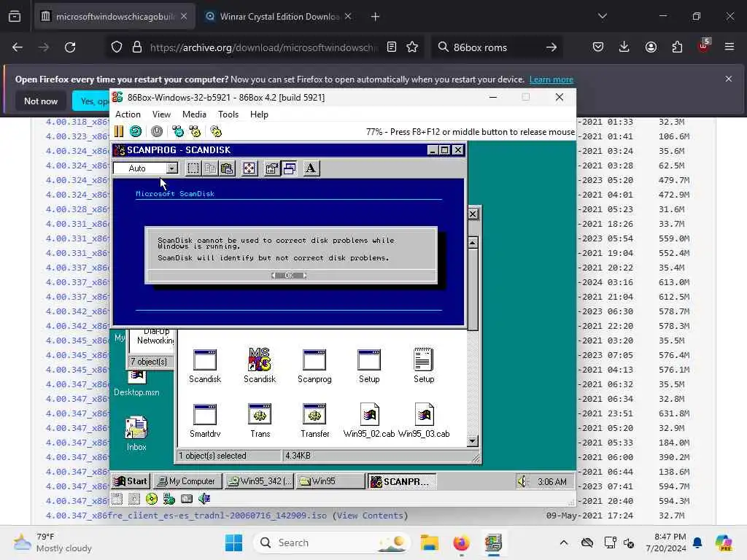Click the Paste icon in SCANPROG toolbar

[x=228, y=168]
